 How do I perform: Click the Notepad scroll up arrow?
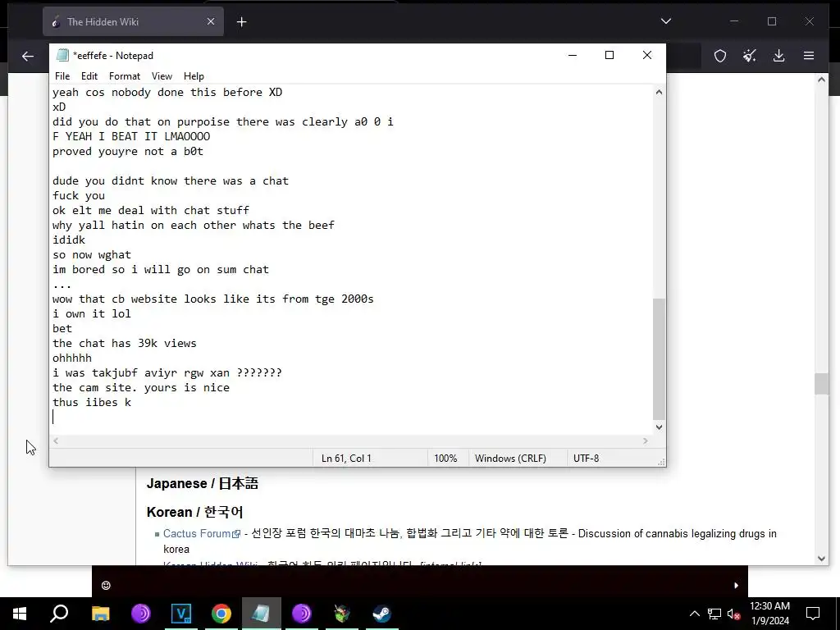[659, 92]
